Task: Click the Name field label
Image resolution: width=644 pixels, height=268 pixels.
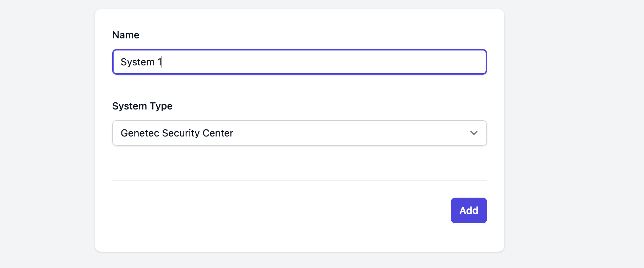Action: 126,35
